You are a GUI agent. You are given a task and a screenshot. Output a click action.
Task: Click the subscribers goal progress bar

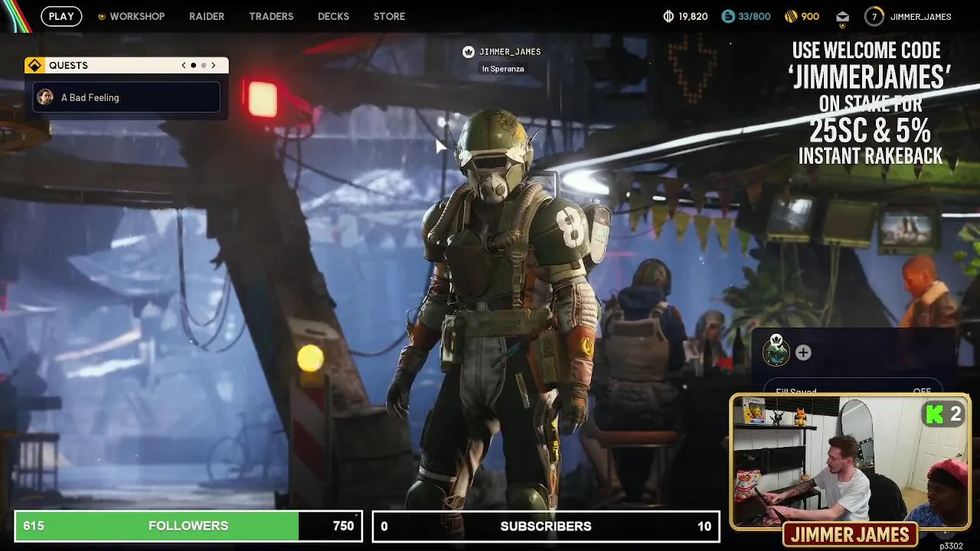tap(546, 526)
